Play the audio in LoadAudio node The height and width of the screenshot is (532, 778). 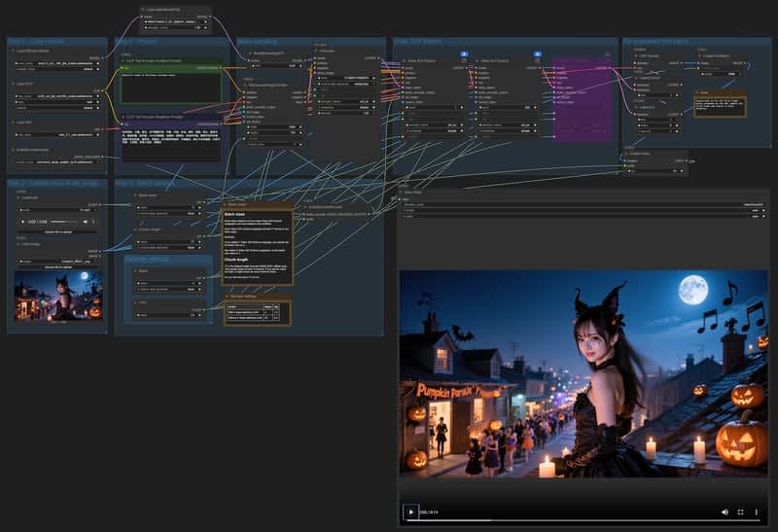[x=23, y=222]
